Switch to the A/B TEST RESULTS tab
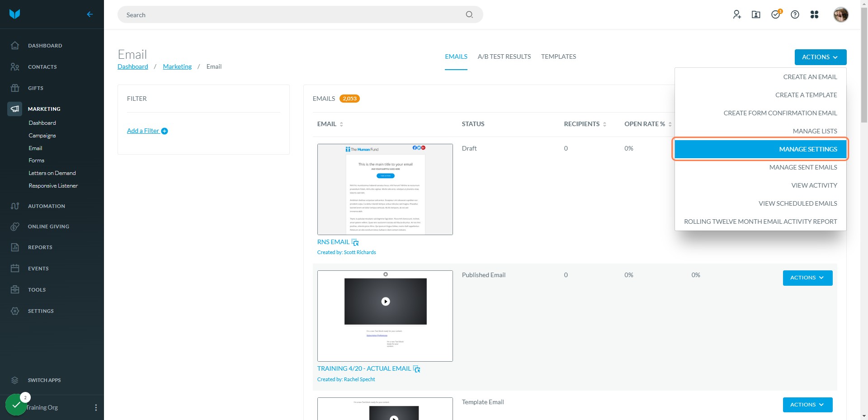Screen dimensions: 868x420 pyautogui.click(x=504, y=57)
